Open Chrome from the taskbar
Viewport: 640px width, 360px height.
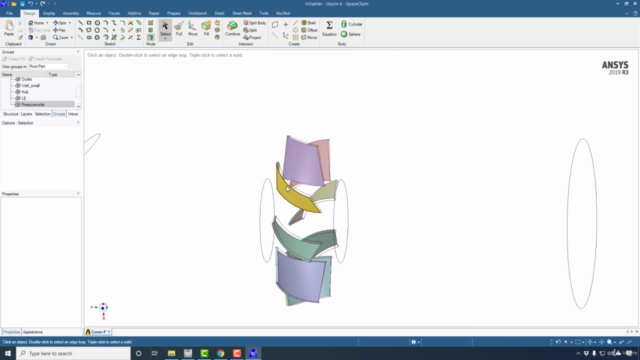[x=220, y=353]
